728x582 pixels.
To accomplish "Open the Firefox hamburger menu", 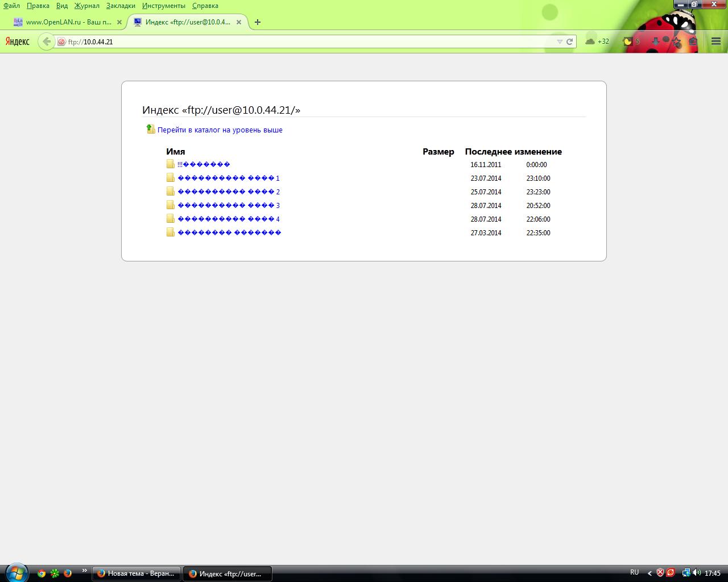I will [x=716, y=41].
